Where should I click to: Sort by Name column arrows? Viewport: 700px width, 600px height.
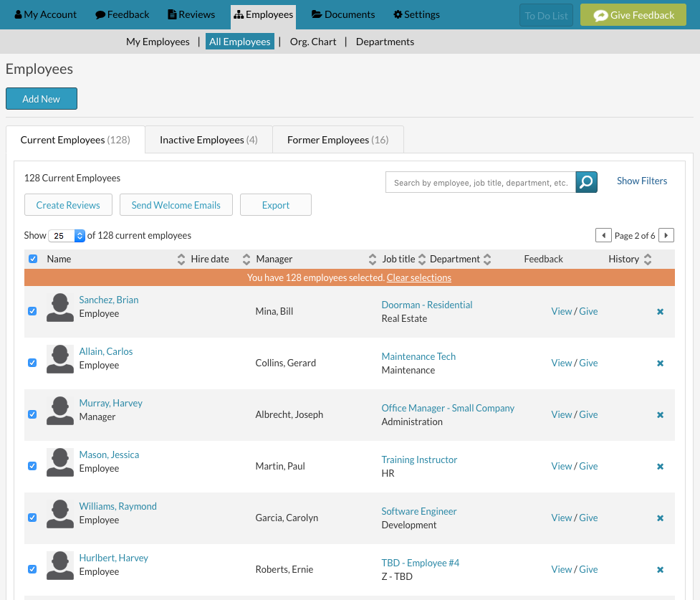click(181, 259)
